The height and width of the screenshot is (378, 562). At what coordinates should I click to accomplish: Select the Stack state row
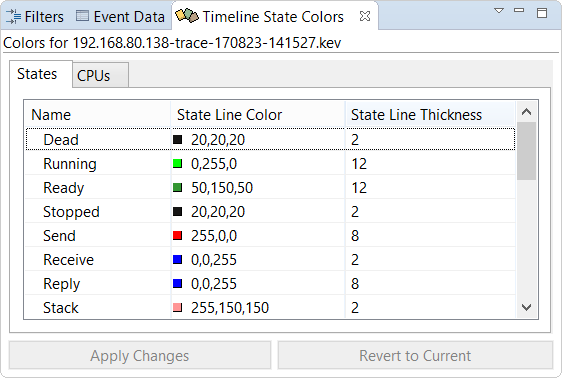coord(270,307)
